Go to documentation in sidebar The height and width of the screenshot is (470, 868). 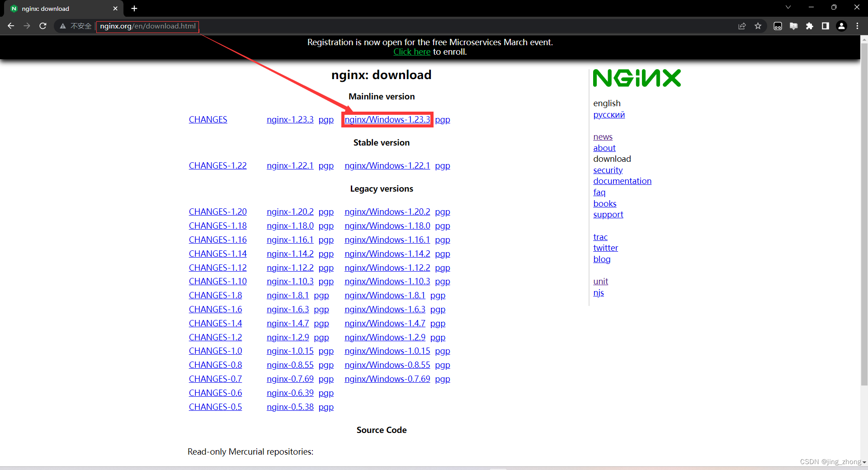point(622,181)
